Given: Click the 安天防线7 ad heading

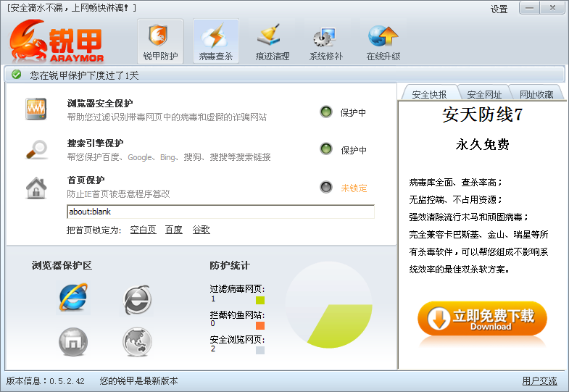Looking at the screenshot, I should pyautogui.click(x=482, y=114).
